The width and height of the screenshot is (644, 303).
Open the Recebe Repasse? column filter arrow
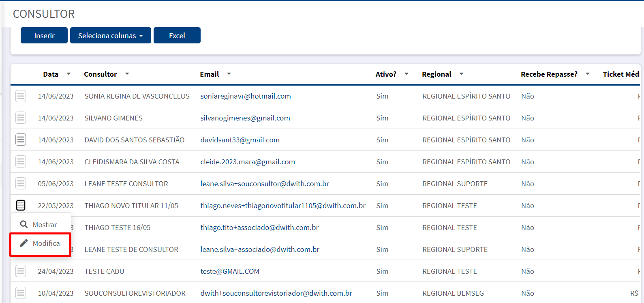click(x=588, y=74)
